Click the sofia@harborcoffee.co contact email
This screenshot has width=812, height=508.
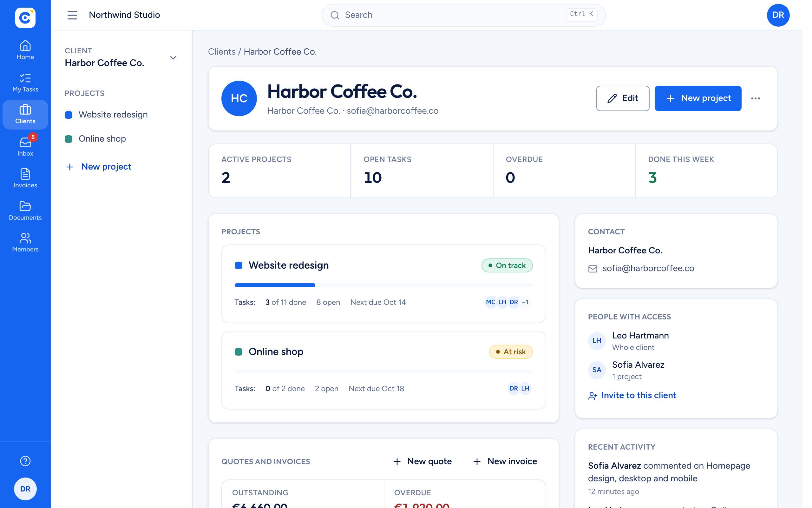(x=648, y=269)
